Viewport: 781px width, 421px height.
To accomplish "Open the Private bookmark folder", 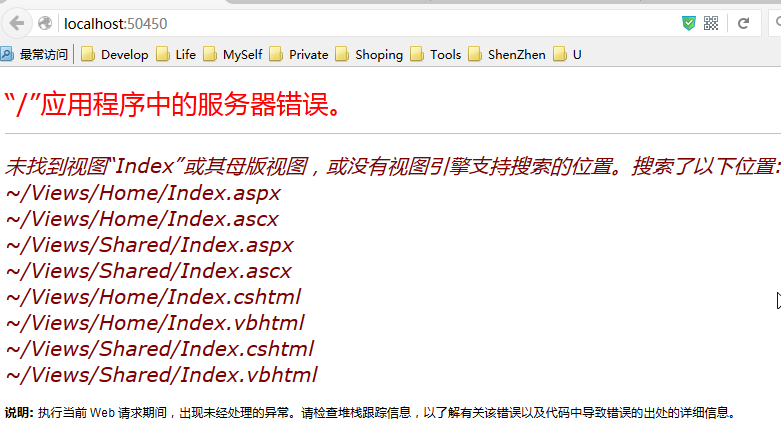I will click(x=299, y=54).
